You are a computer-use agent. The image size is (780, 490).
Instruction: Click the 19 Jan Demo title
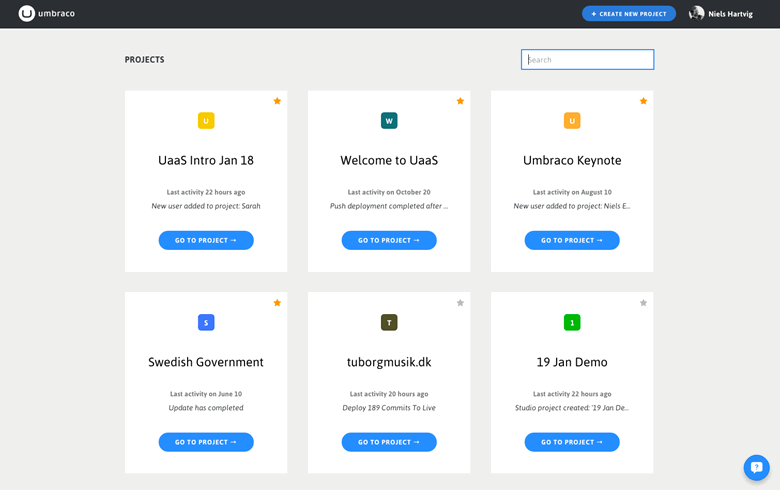(x=572, y=362)
